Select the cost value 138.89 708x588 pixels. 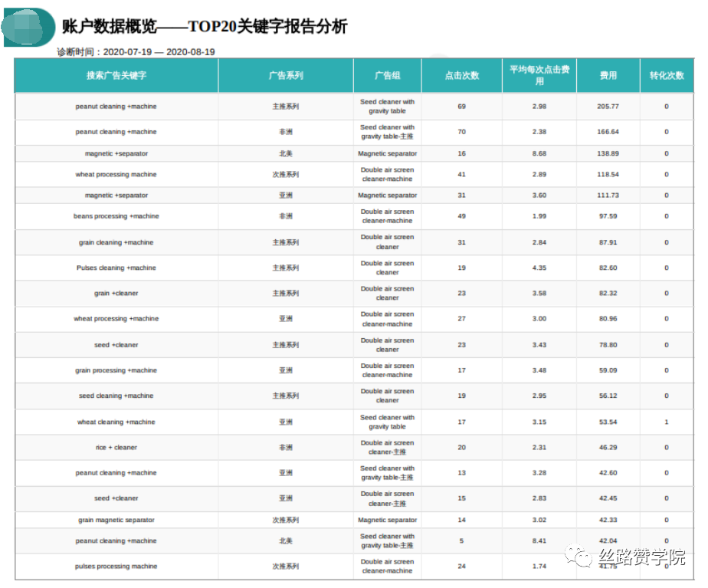click(x=608, y=153)
